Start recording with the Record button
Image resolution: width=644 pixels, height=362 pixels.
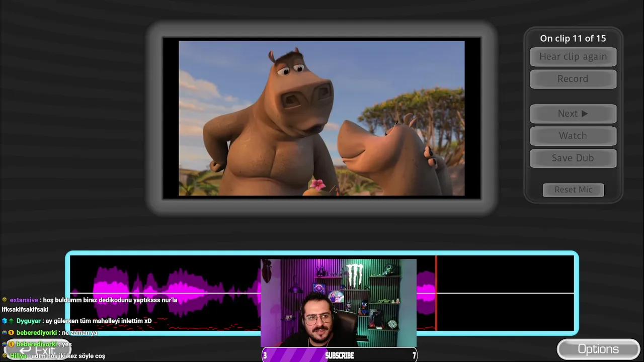point(573,79)
